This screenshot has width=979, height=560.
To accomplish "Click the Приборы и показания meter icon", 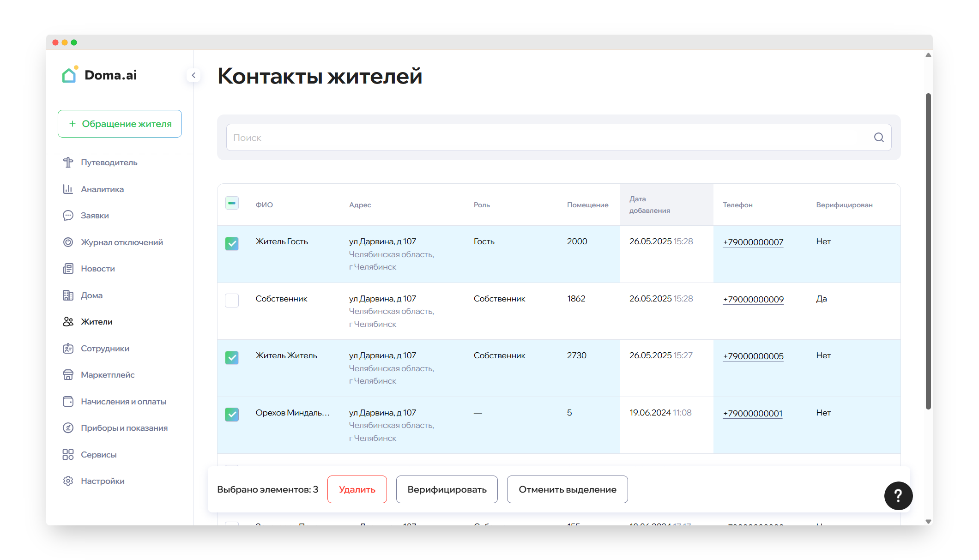I will (x=68, y=428).
